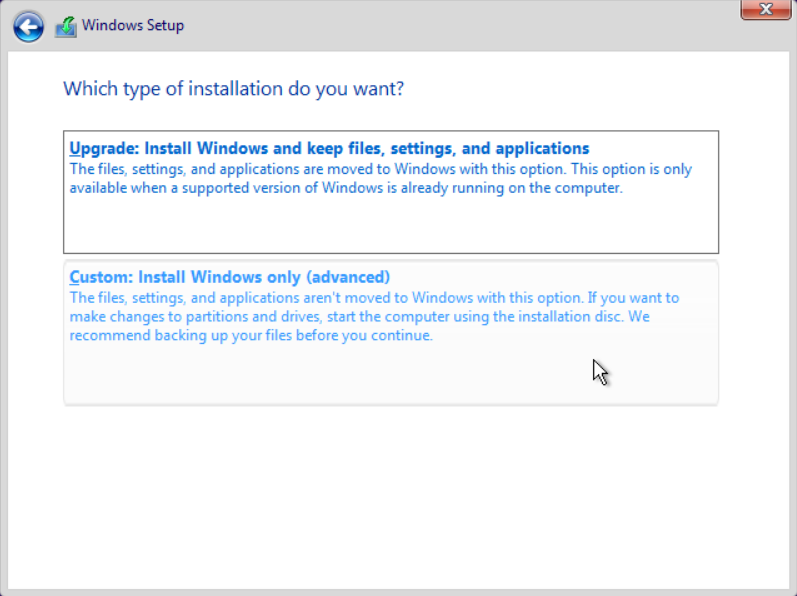The width and height of the screenshot is (797, 596).
Task: Click the gray title bar beside Windows Setup
Action: (x=457, y=25)
